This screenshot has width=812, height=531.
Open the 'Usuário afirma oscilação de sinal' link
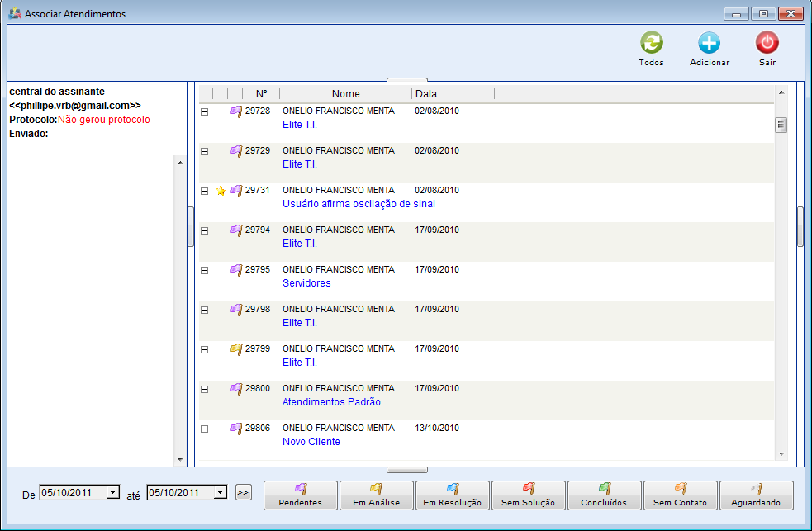click(x=359, y=204)
